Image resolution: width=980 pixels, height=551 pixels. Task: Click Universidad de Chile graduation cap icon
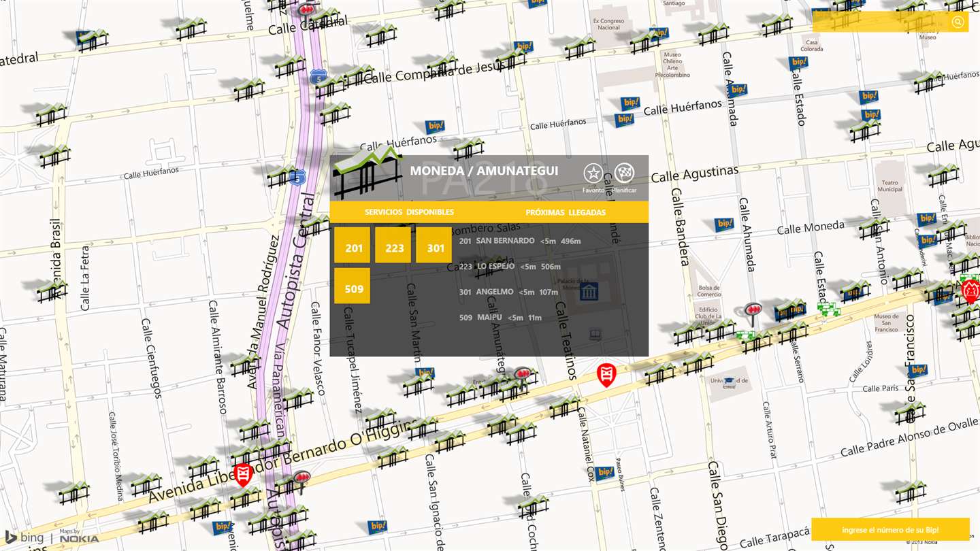(x=729, y=381)
